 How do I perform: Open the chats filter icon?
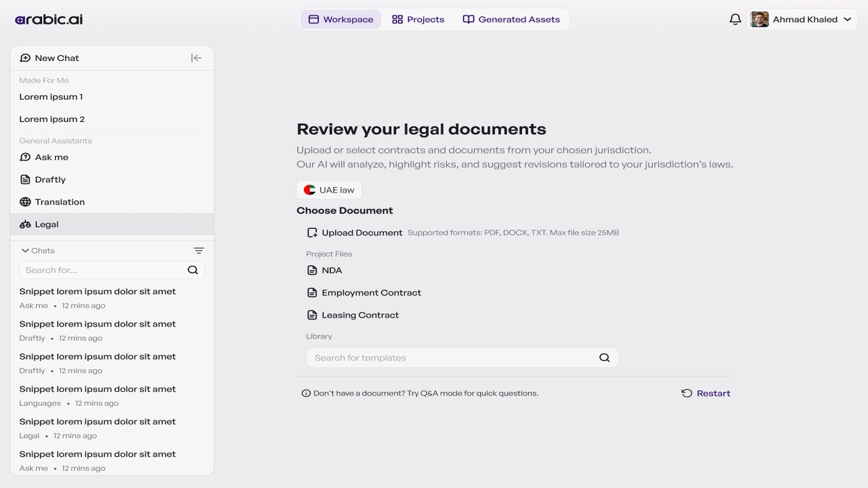pos(199,251)
